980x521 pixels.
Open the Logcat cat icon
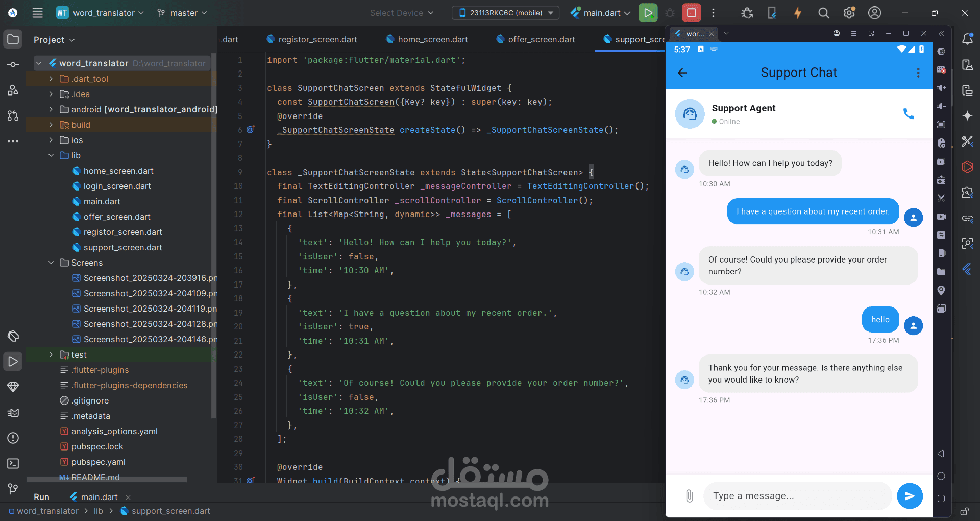[13, 413]
